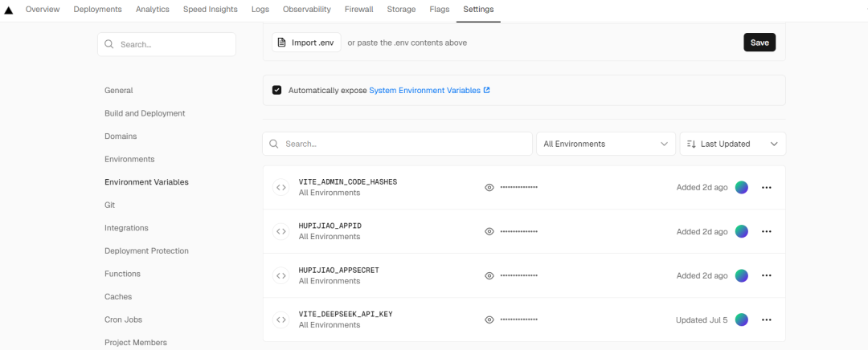The height and width of the screenshot is (350, 868).
Task: Click the external link icon beside System Environment Variables
Action: point(486,90)
